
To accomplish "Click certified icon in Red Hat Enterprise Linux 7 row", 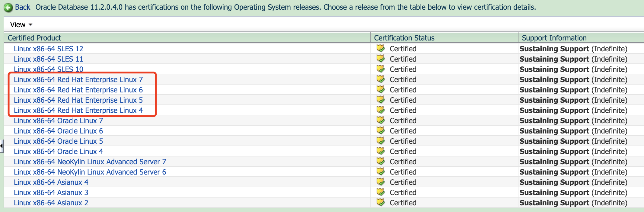I will (381, 79).
